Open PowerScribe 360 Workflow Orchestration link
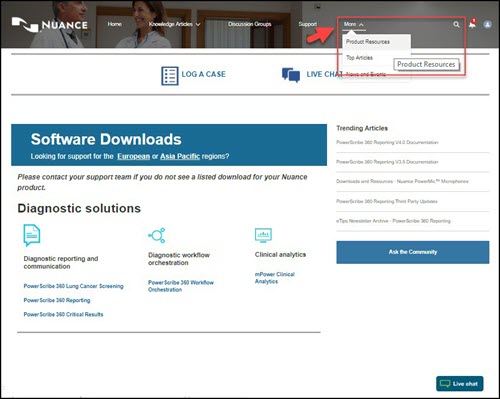This screenshot has height=399, width=500. [181, 286]
